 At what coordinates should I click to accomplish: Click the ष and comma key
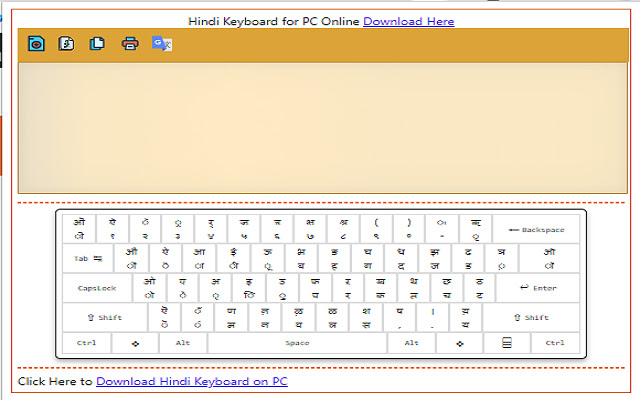(x=400, y=318)
